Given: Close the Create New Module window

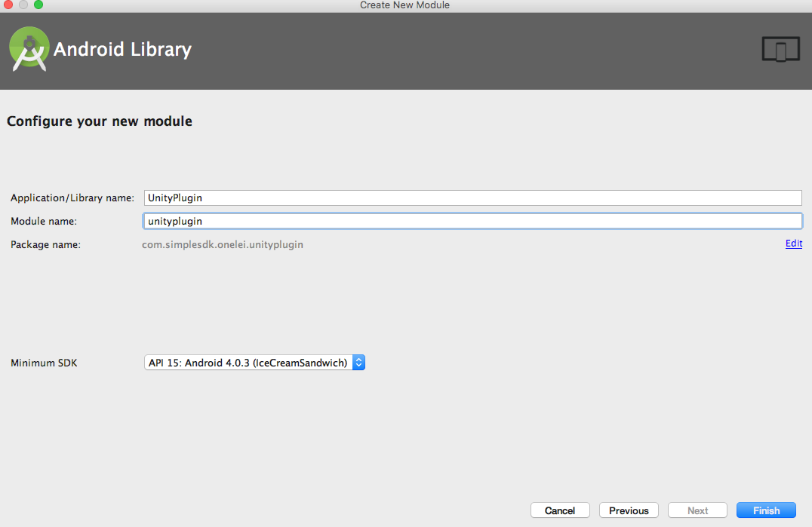Looking at the screenshot, I should [x=8, y=5].
